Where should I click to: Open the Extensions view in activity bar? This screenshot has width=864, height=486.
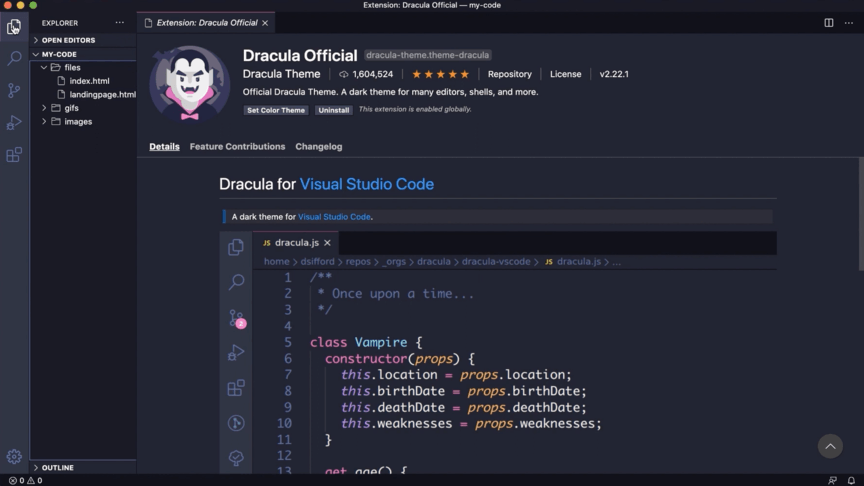14,154
